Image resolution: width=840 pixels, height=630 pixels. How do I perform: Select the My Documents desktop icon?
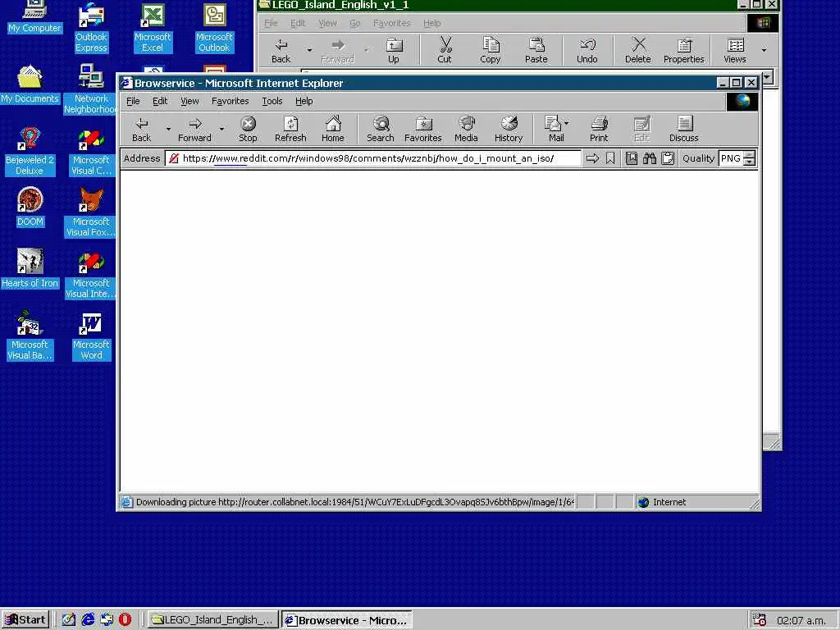pyautogui.click(x=30, y=84)
